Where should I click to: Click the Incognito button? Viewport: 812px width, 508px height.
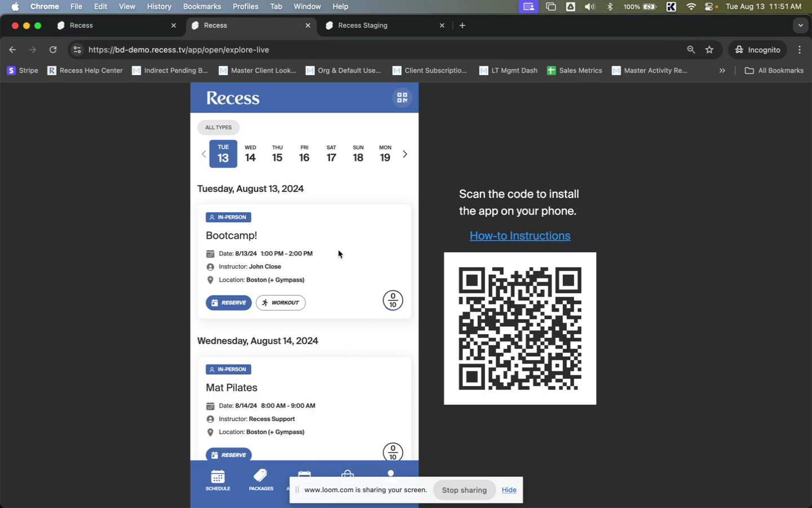(758, 50)
